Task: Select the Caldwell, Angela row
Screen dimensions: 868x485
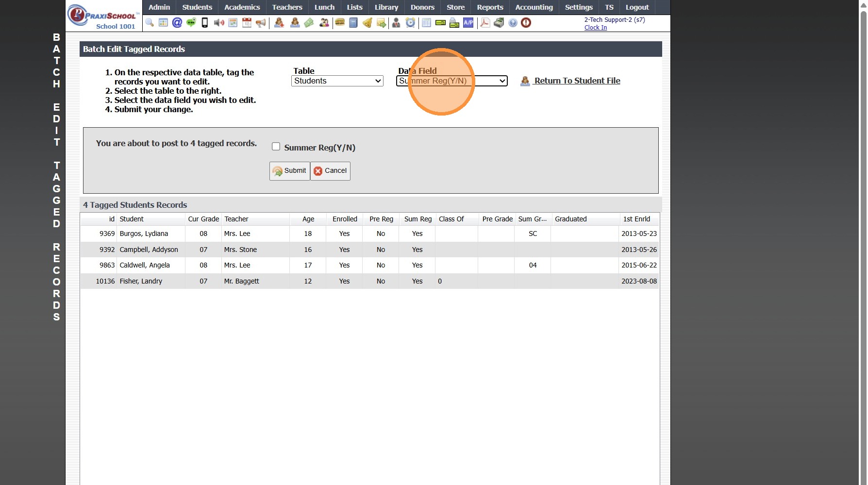Action: tap(369, 265)
